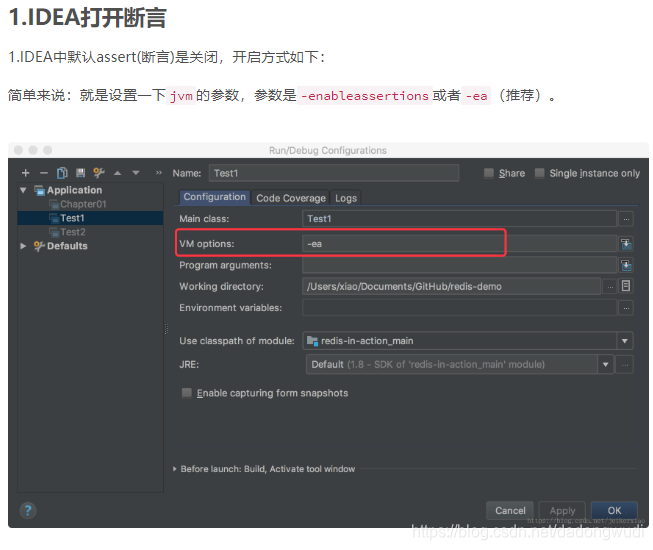Expand Before launch section

click(175, 469)
